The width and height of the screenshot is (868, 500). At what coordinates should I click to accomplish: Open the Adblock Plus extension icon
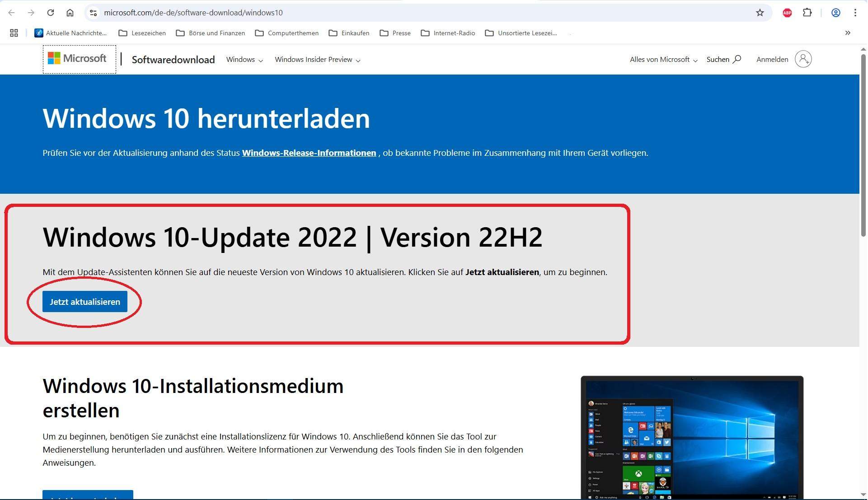pos(787,13)
